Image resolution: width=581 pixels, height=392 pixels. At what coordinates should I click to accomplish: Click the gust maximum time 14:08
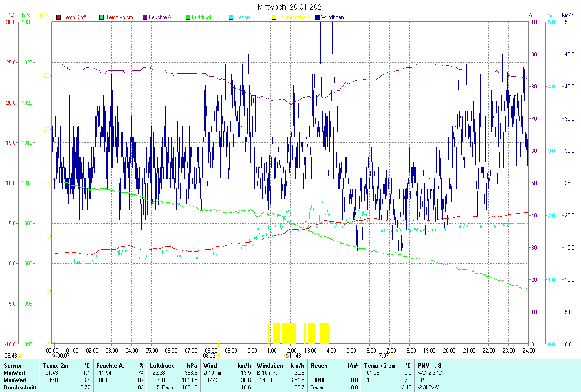266,380
